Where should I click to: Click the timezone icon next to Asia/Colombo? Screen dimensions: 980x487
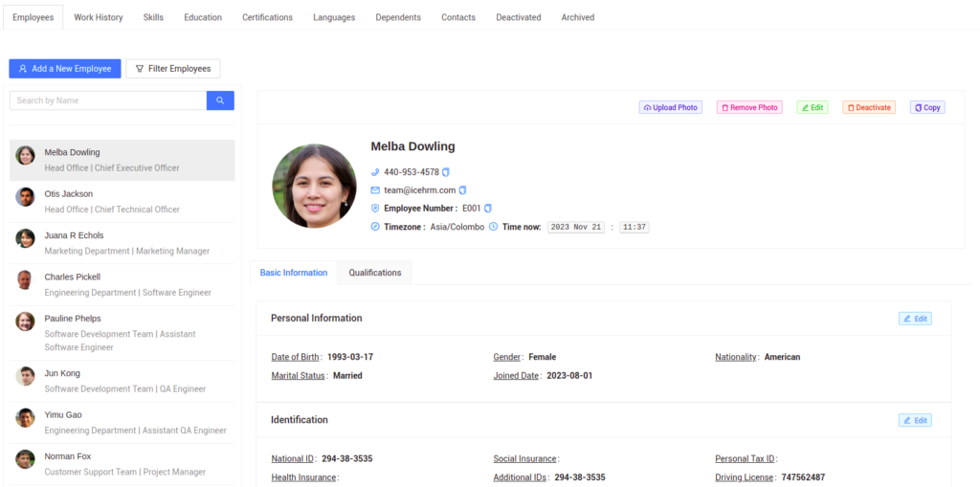(375, 227)
